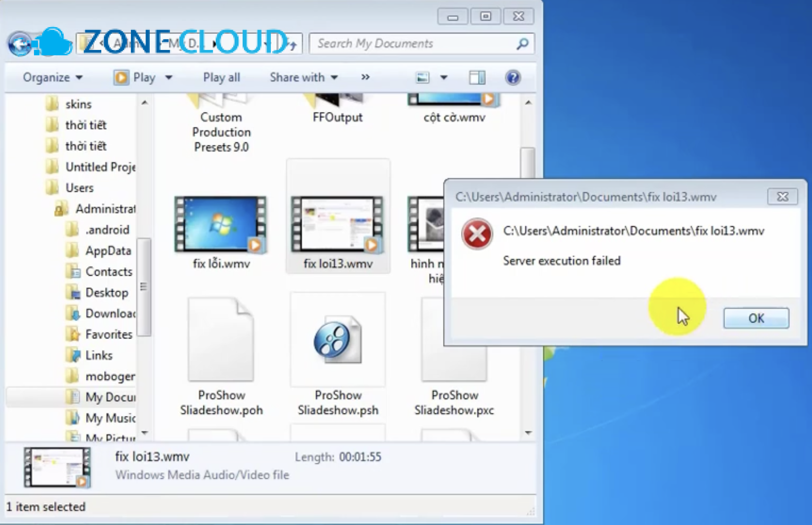Click the search magnifier icon
812x525 pixels.
coord(522,43)
